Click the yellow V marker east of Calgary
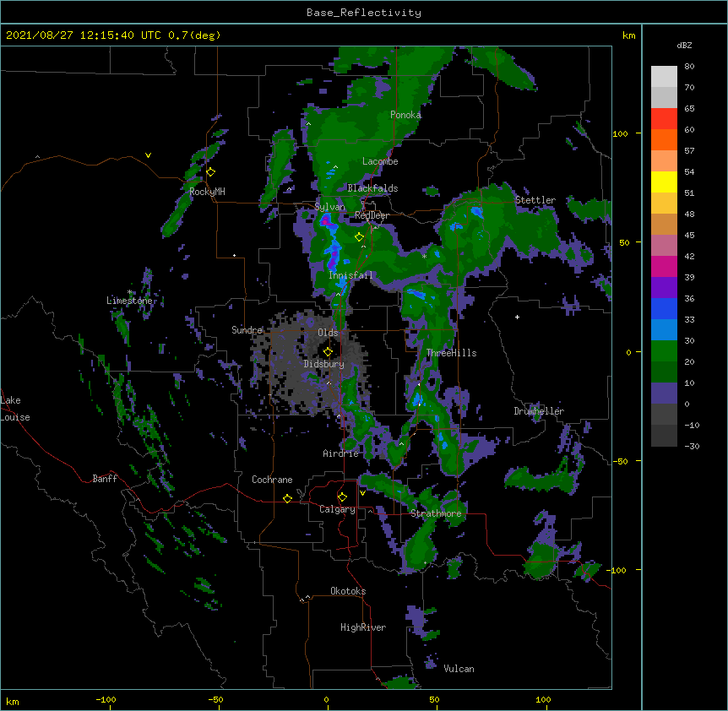 pos(362,493)
